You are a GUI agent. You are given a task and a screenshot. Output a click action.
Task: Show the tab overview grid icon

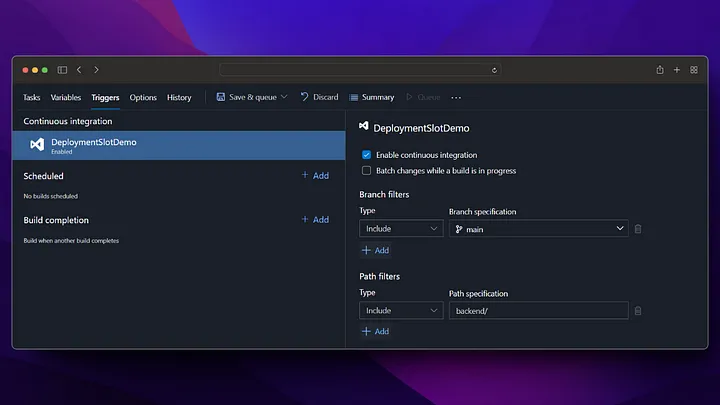pyautogui.click(x=694, y=70)
